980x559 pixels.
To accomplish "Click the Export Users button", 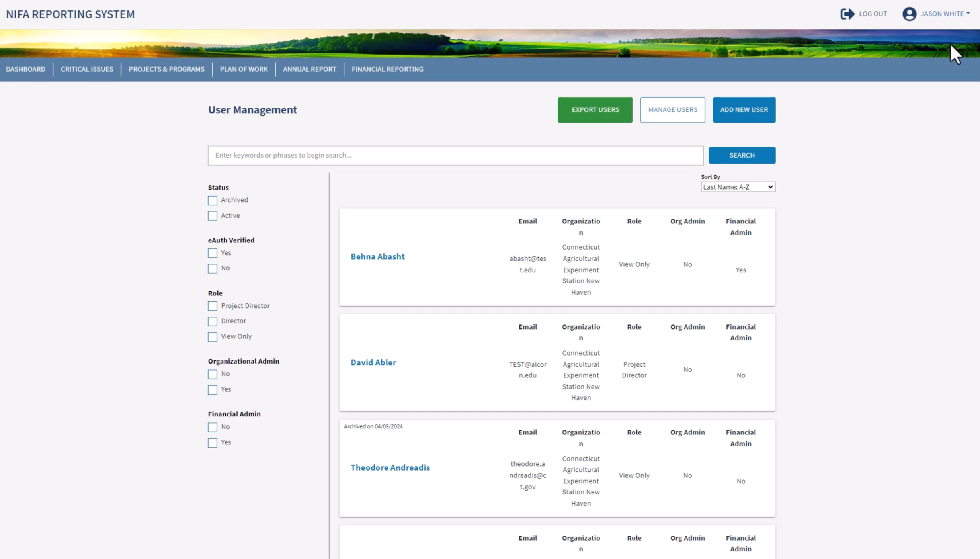I will [595, 110].
